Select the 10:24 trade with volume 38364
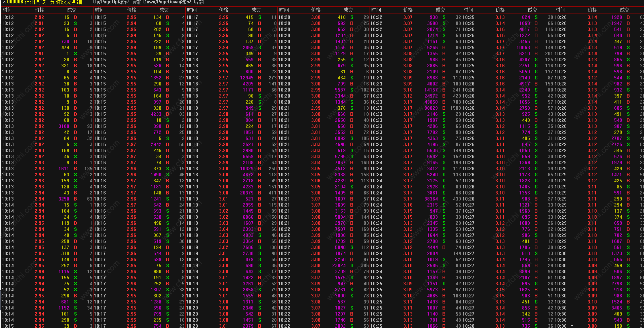 [x=431, y=199]
